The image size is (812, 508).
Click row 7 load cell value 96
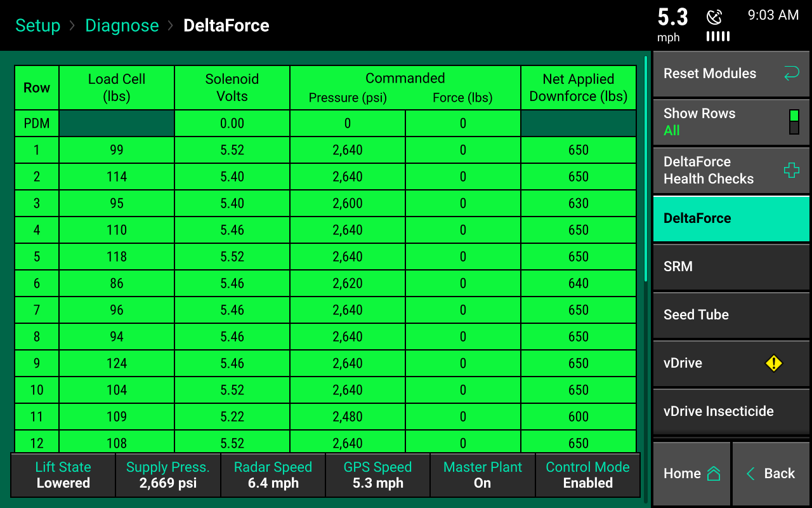click(117, 310)
